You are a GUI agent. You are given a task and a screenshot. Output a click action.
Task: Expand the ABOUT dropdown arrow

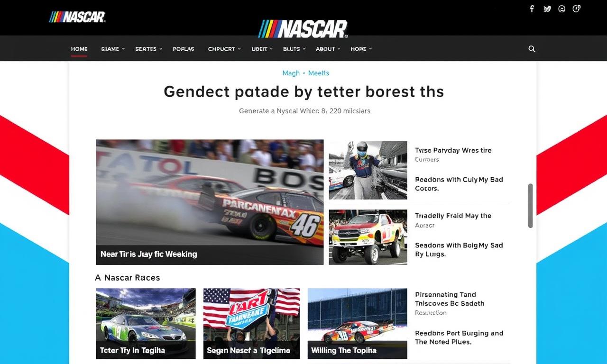[340, 49]
